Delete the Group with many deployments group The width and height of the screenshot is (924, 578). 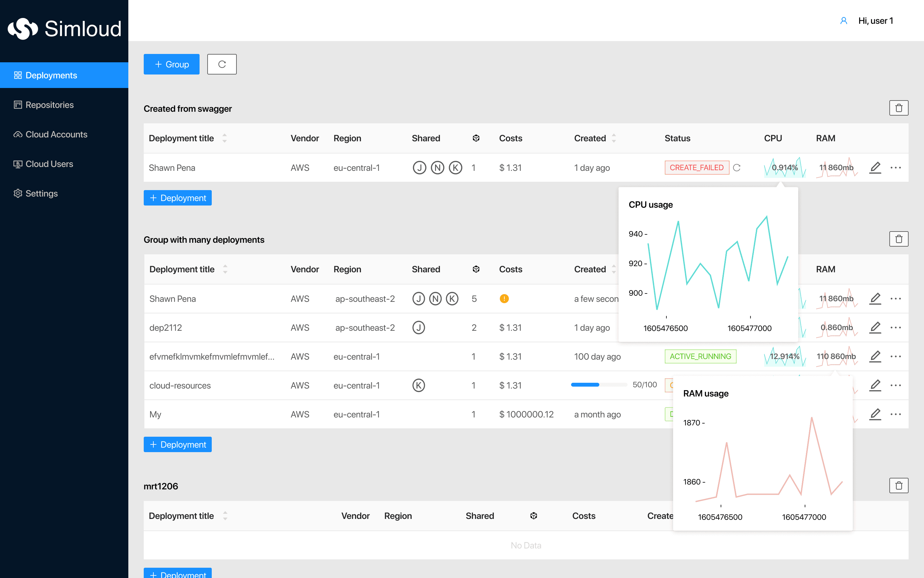tap(899, 239)
